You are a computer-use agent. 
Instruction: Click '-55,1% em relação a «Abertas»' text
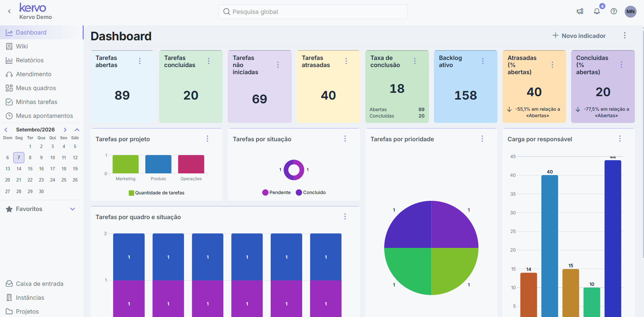point(538,112)
